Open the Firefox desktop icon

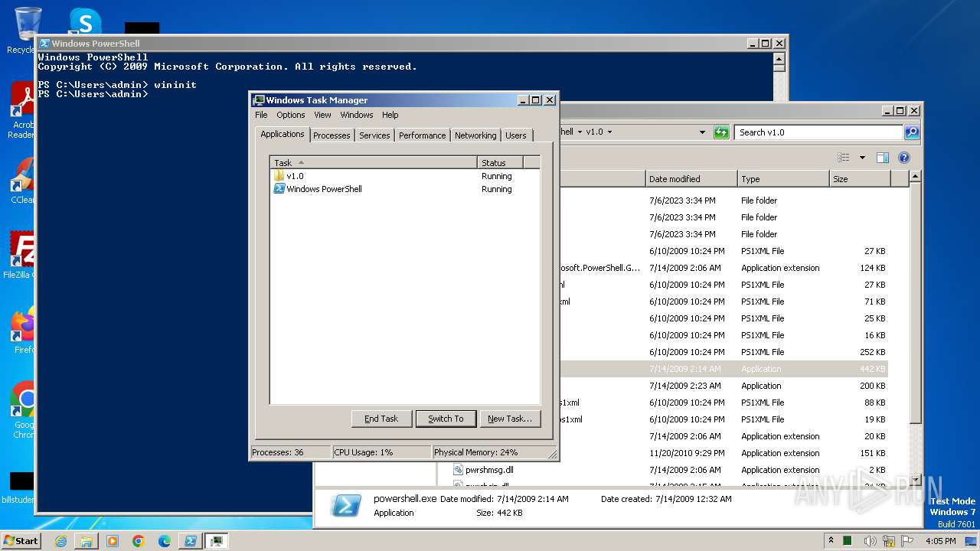coord(24,330)
